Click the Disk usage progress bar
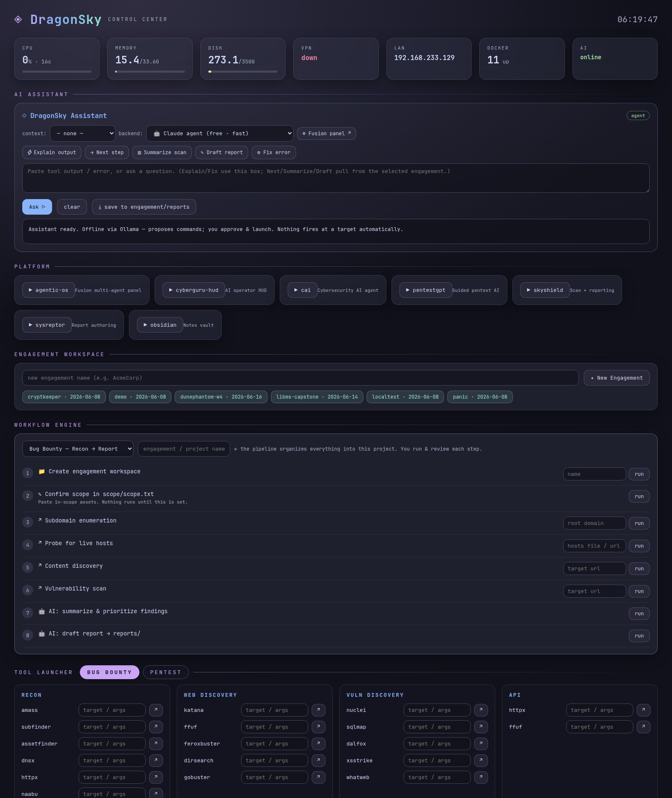 (x=243, y=71)
